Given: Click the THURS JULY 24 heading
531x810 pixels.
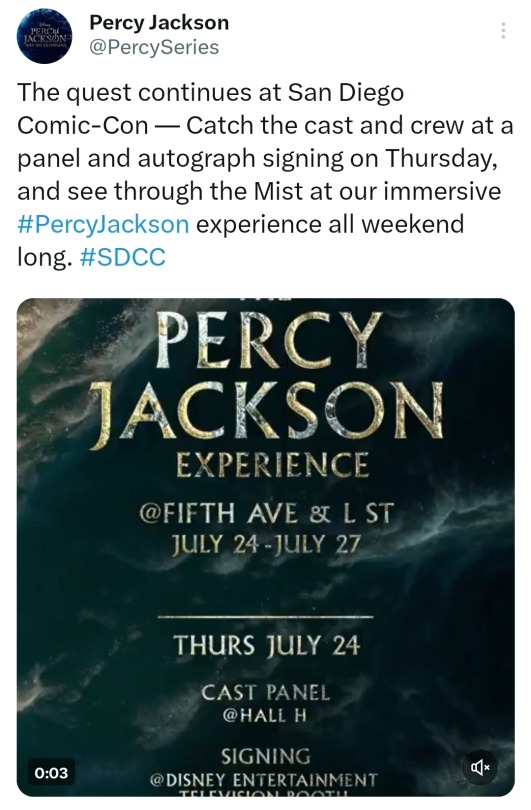Looking at the screenshot, I should coord(266,646).
